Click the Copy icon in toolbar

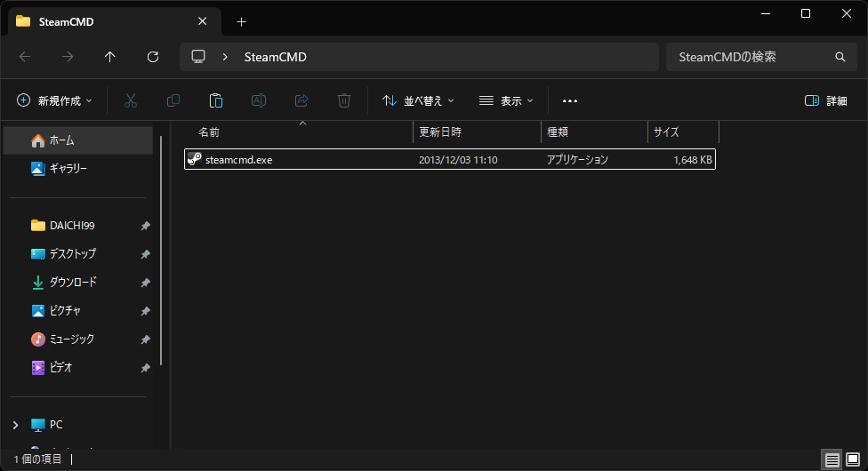point(173,100)
